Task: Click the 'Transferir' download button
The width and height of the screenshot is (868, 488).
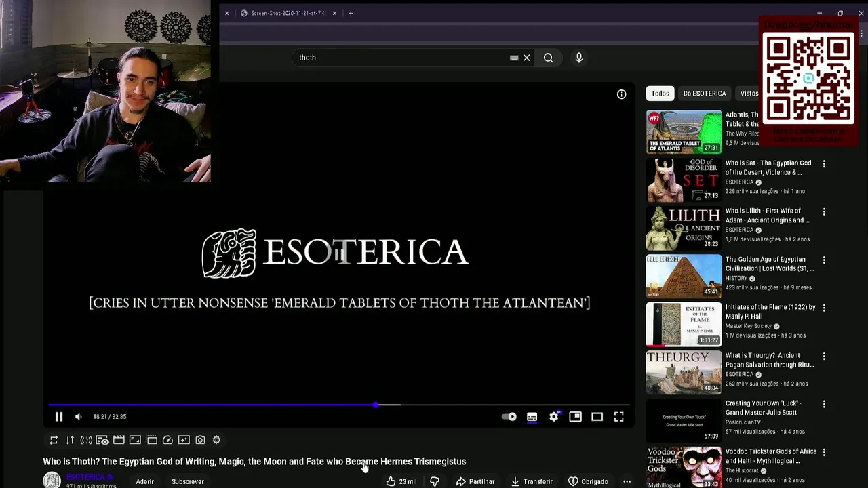Action: [532, 481]
